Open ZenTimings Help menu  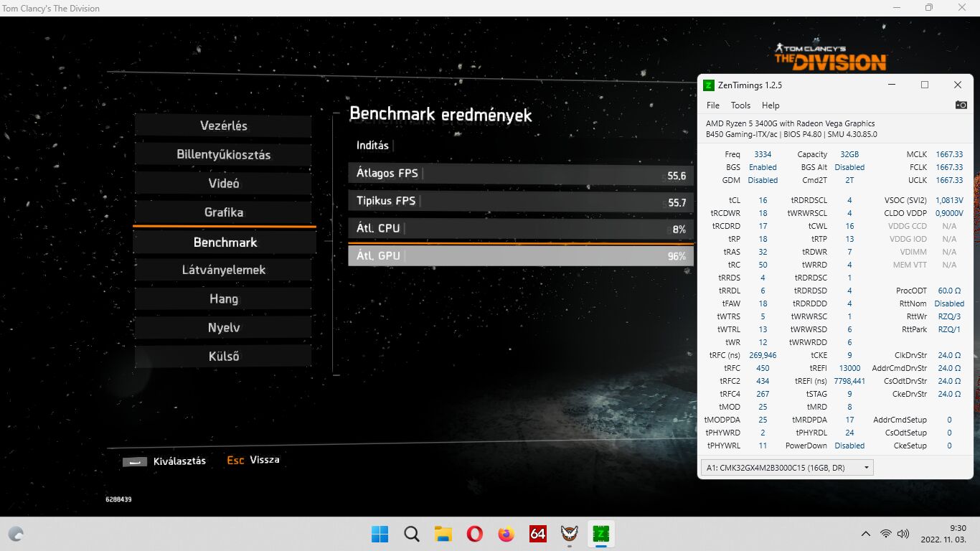[x=771, y=105]
